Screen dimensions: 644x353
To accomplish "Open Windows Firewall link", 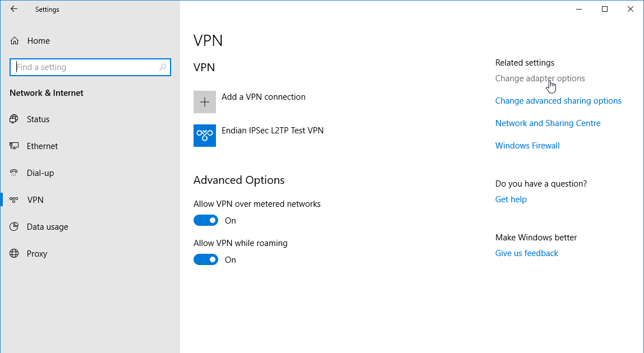I will 527,146.
